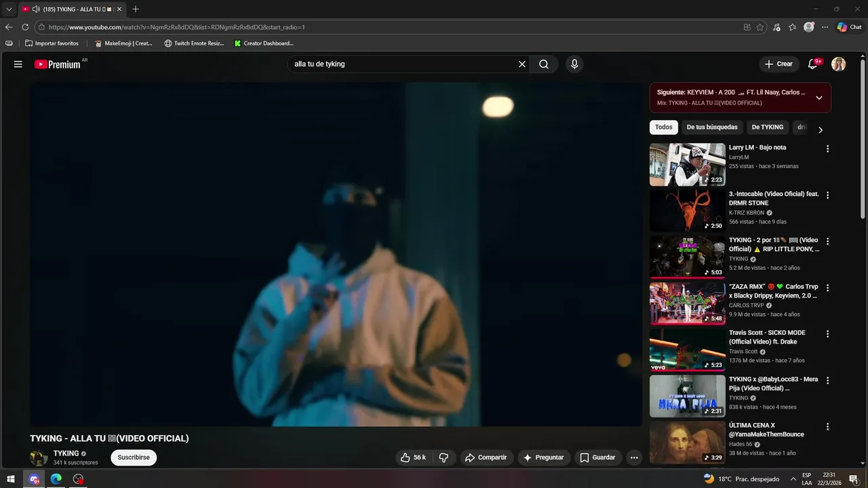This screenshot has width=868, height=488.
Task: Bookmark page with the star icon
Action: [760, 27]
